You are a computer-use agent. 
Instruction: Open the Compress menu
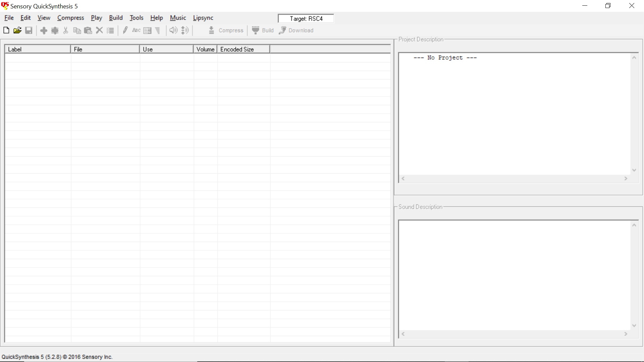click(71, 18)
